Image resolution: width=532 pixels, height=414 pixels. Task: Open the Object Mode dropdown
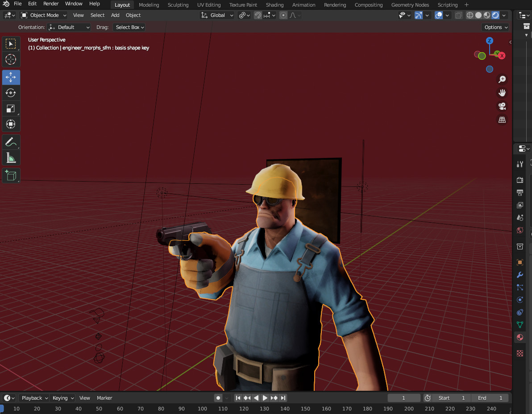(44, 15)
